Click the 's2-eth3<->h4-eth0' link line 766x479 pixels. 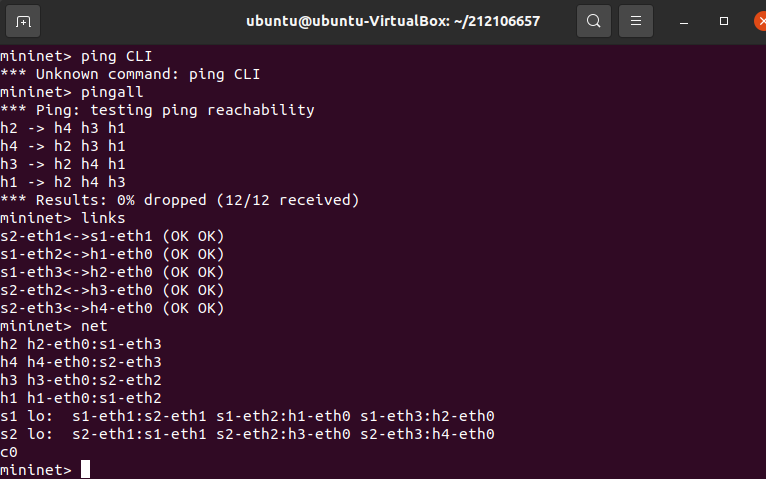(x=112, y=308)
